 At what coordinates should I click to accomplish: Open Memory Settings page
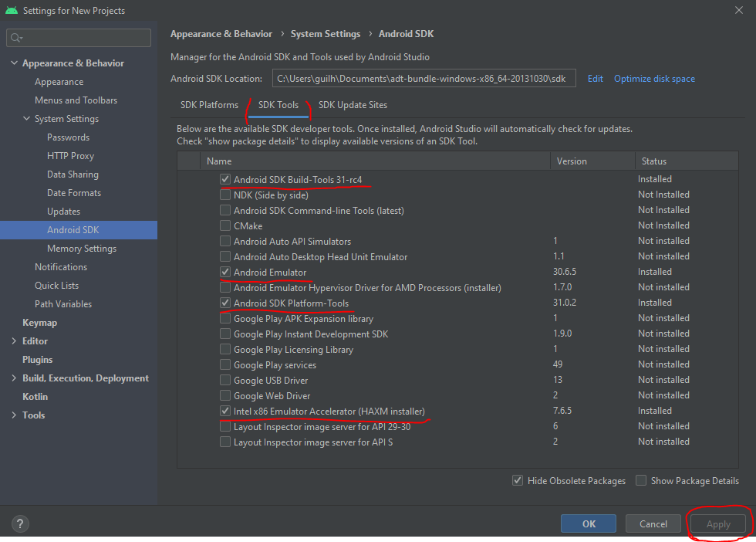click(82, 249)
